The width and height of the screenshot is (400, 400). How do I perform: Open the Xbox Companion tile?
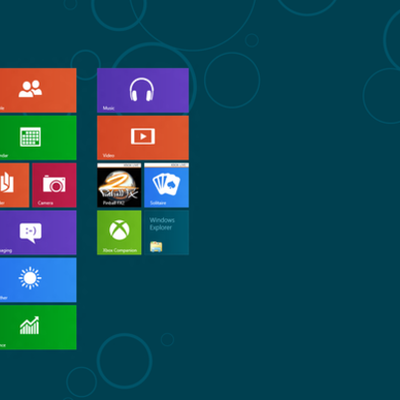coord(119,232)
